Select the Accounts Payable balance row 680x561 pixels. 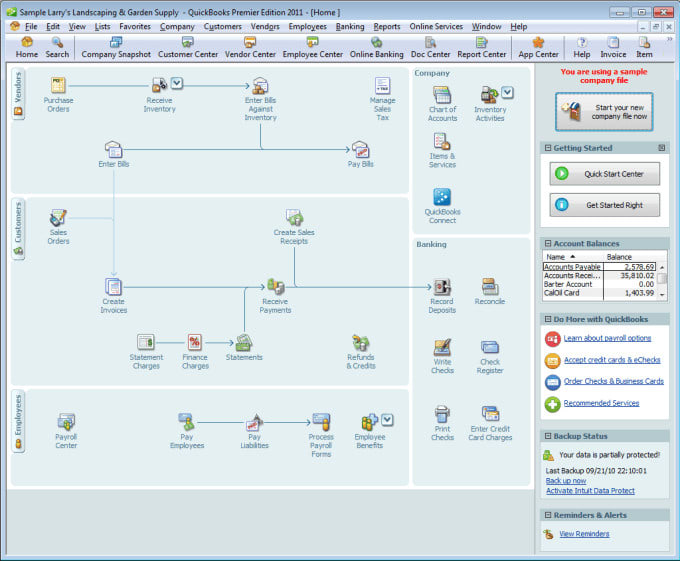(599, 267)
